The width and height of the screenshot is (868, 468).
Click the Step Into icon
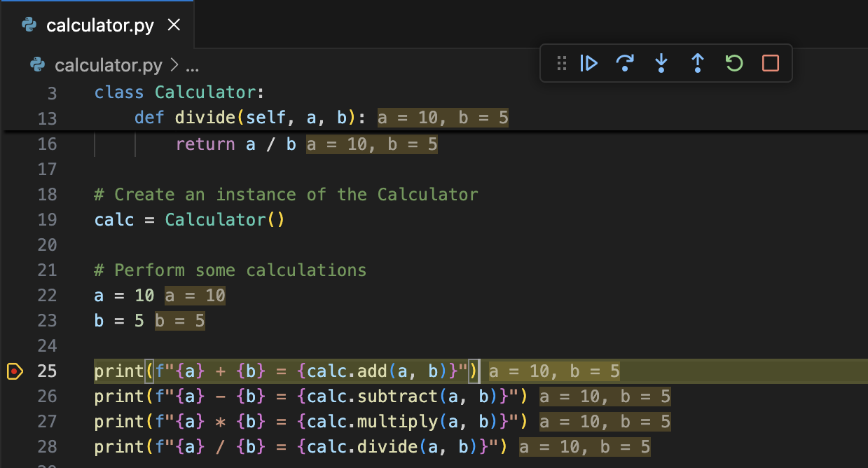(661, 63)
